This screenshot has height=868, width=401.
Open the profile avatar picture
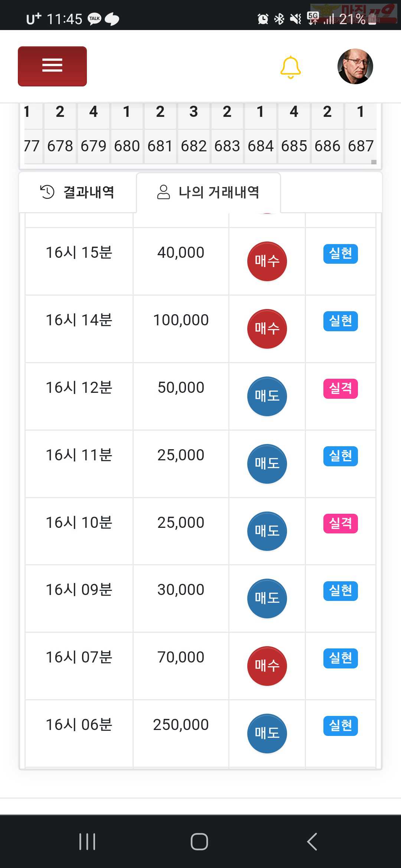pyautogui.click(x=355, y=66)
